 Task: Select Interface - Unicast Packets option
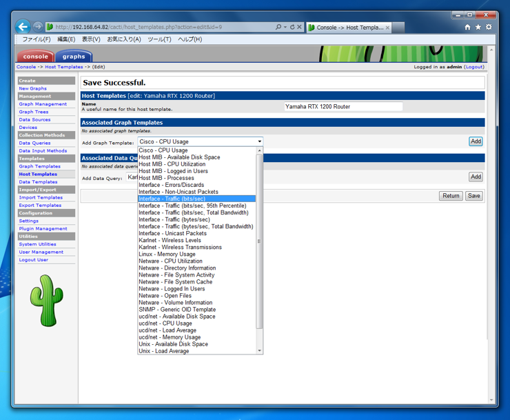(197, 233)
